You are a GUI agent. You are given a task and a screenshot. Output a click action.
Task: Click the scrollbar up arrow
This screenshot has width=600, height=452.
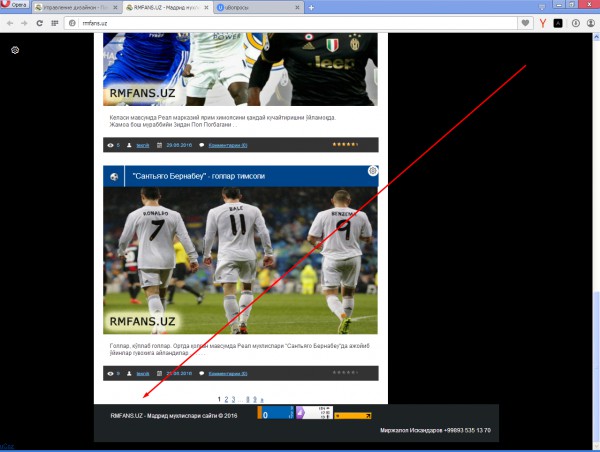(x=596, y=37)
